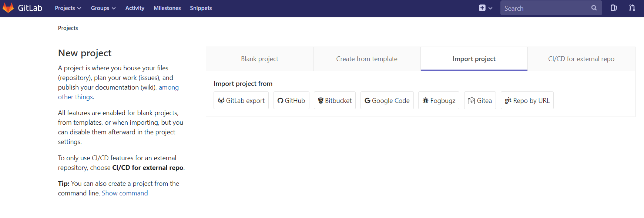Click the 'Import project from' label

point(243,84)
